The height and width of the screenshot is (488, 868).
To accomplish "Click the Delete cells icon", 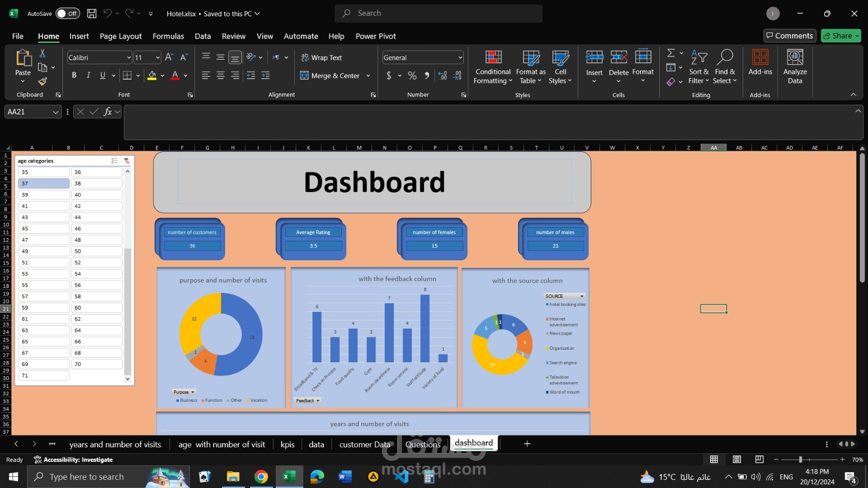I will click(618, 57).
